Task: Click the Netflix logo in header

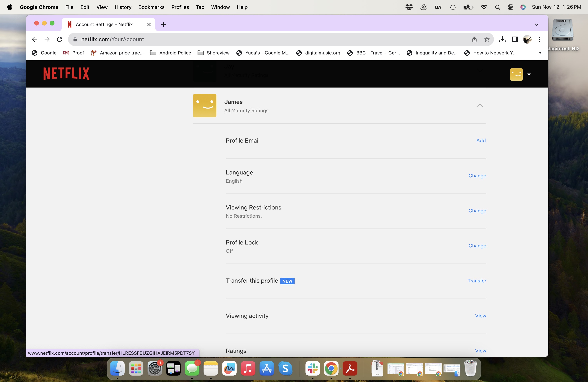Action: point(66,74)
